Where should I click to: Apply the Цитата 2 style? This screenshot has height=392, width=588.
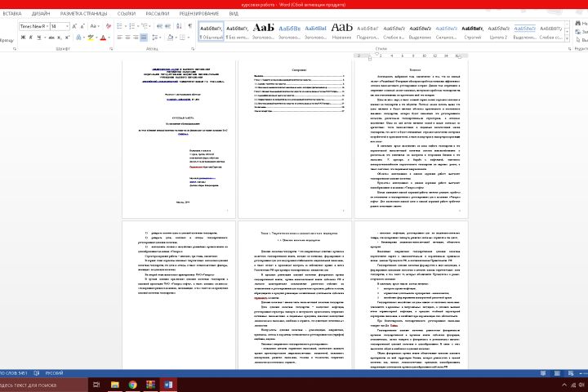pos(498,32)
